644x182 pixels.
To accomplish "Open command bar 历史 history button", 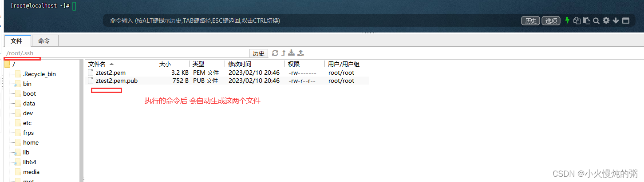I will [x=530, y=20].
